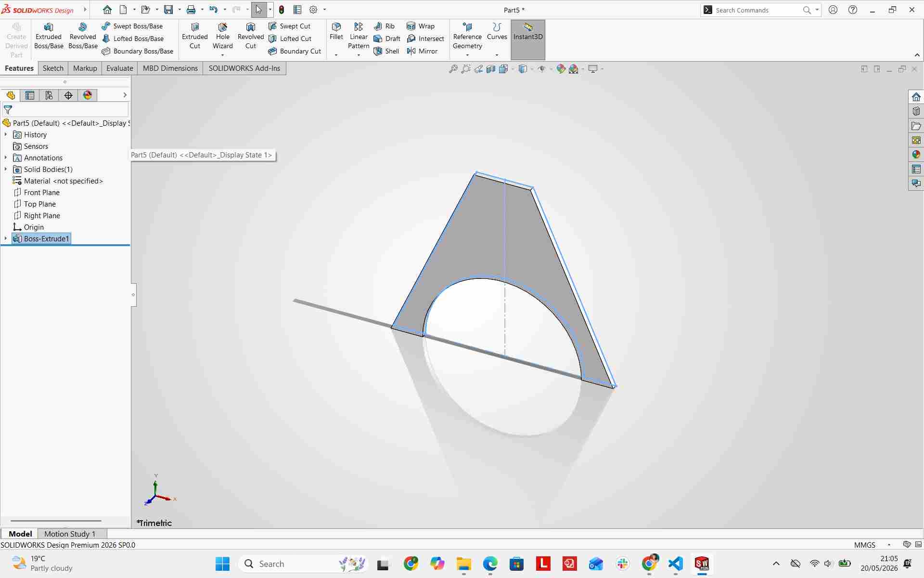Open File Properties list icon
This screenshot has height=578, width=924.
click(x=297, y=10)
